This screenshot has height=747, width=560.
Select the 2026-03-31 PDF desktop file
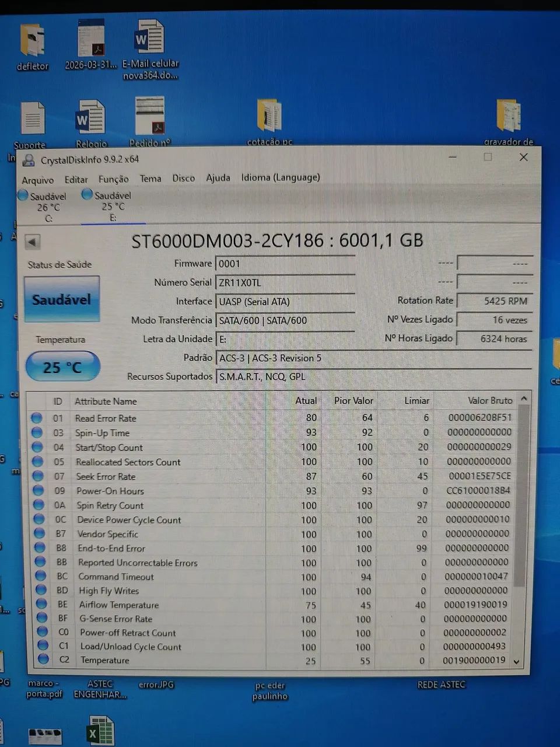tap(91, 44)
